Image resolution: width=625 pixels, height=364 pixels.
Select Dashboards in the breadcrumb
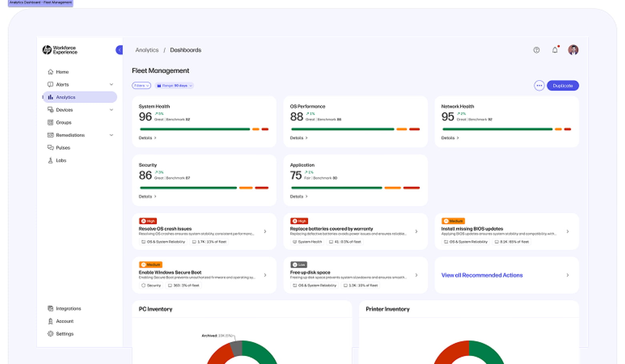click(x=185, y=50)
